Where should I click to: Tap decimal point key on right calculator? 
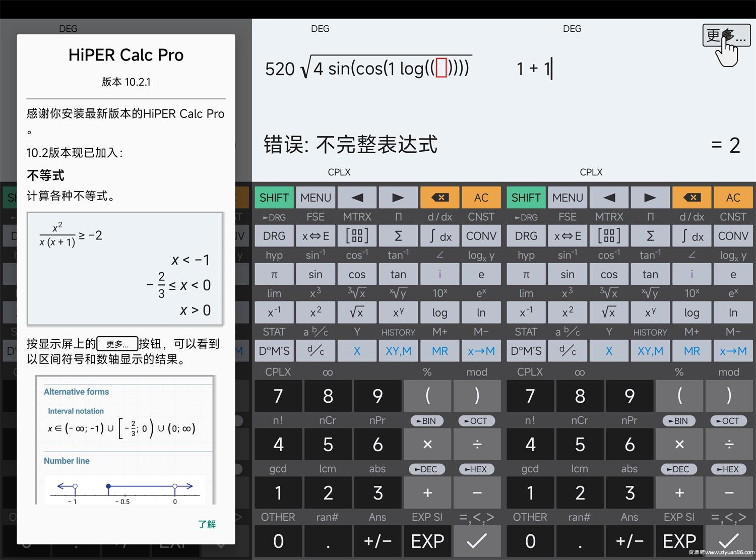(x=580, y=541)
